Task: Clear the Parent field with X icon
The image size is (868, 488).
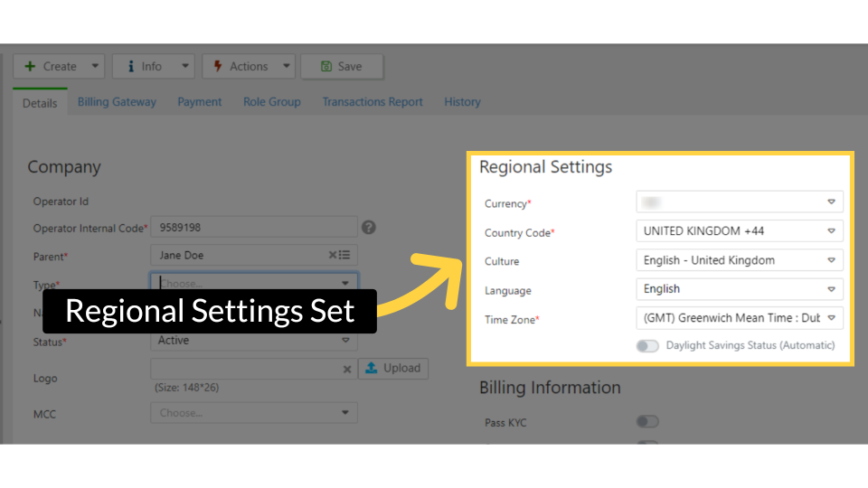Action: coord(334,256)
